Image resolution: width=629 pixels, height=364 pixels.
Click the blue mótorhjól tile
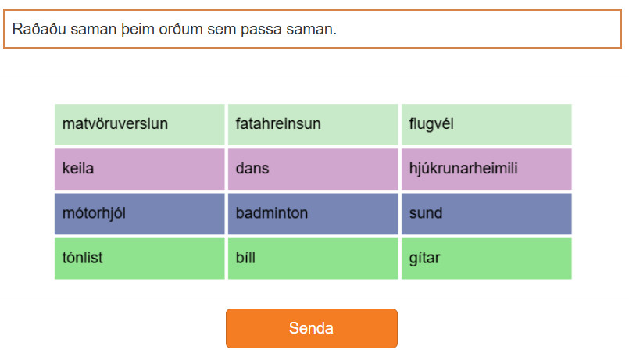(x=139, y=213)
